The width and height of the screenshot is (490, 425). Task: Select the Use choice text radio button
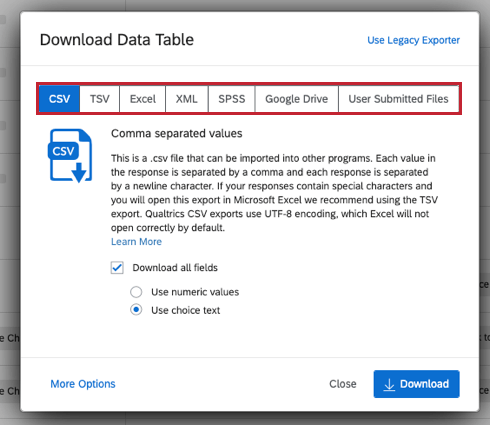tap(136, 310)
